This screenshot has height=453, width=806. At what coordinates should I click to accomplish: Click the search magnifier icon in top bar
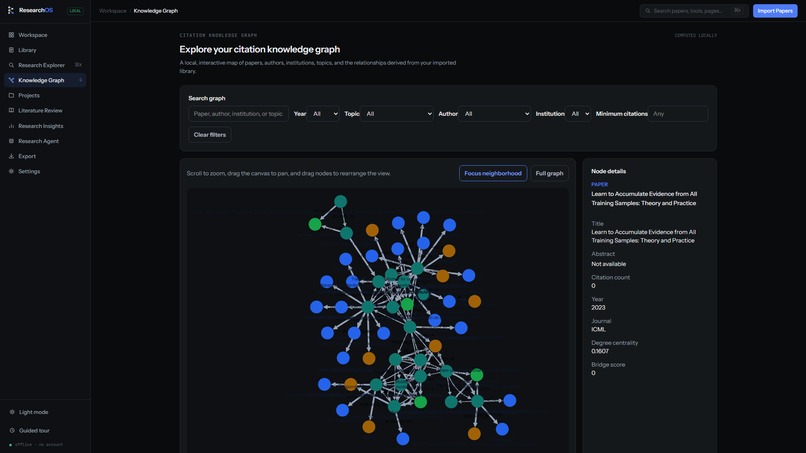pos(648,11)
